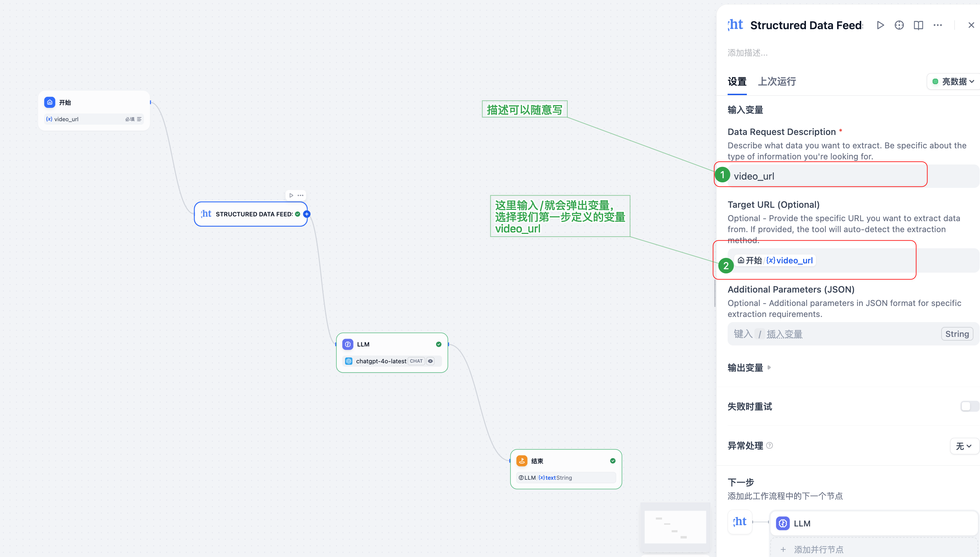This screenshot has width=980, height=557.
Task: Open node ellipsis menu above Structured Data Feeds node
Action: click(301, 195)
